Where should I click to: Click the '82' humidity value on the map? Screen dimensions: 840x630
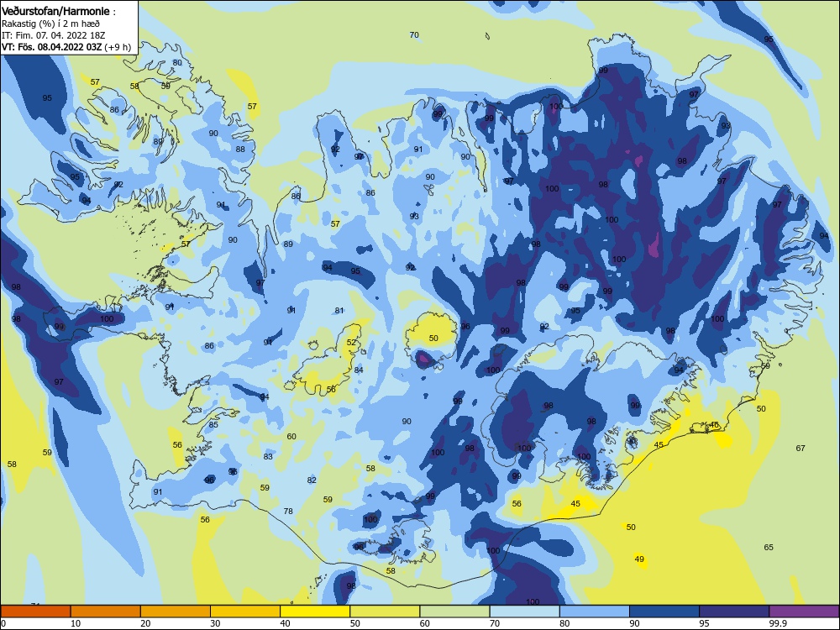coord(312,480)
